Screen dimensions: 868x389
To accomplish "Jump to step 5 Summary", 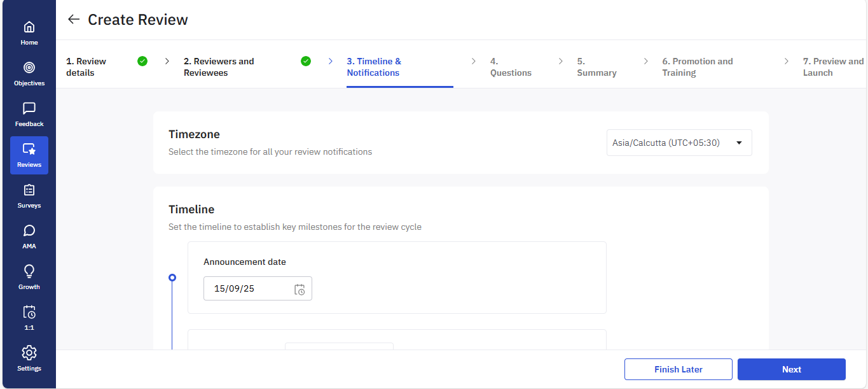I will tap(596, 67).
